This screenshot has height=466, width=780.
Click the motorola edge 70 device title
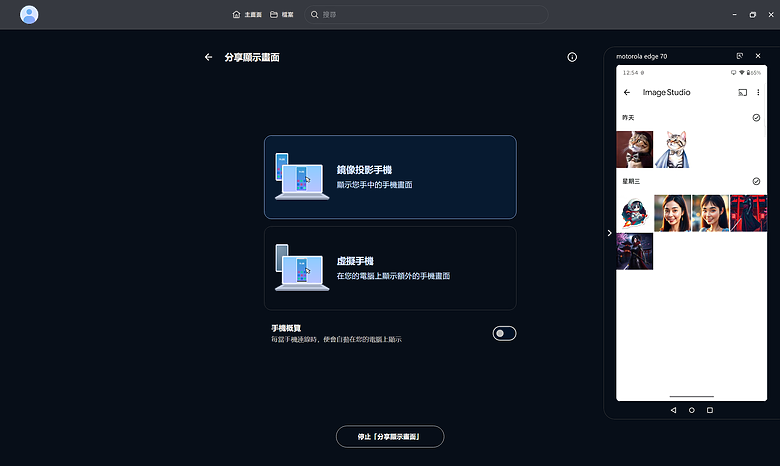point(642,56)
